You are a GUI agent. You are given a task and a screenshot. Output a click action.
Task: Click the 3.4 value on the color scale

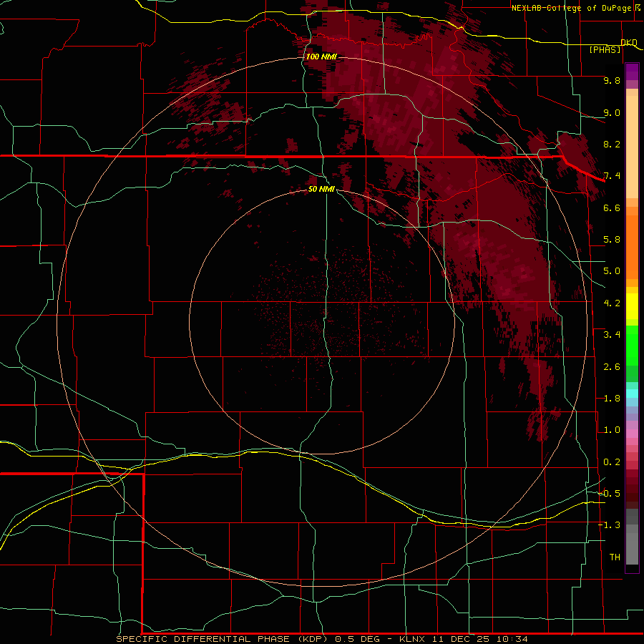[612, 335]
